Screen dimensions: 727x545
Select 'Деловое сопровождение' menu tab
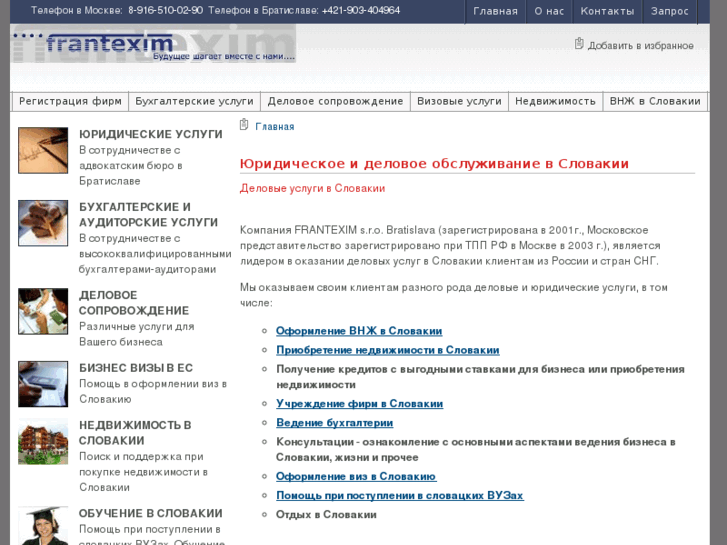pyautogui.click(x=335, y=101)
